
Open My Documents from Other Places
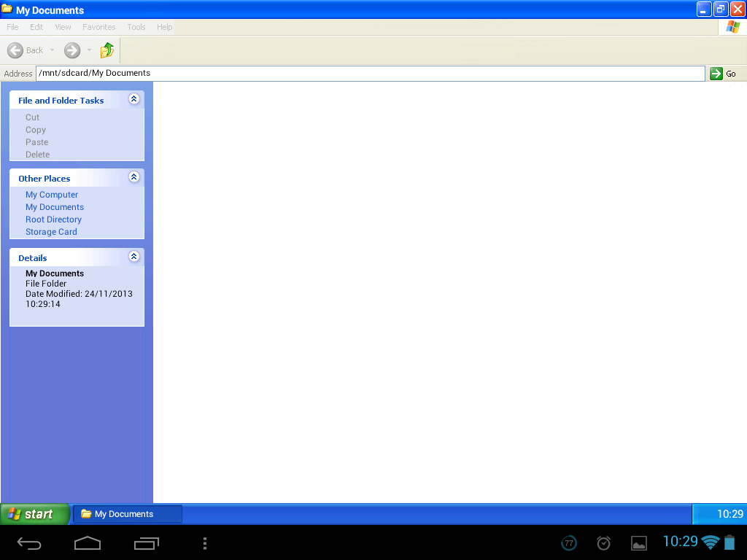[x=55, y=207]
